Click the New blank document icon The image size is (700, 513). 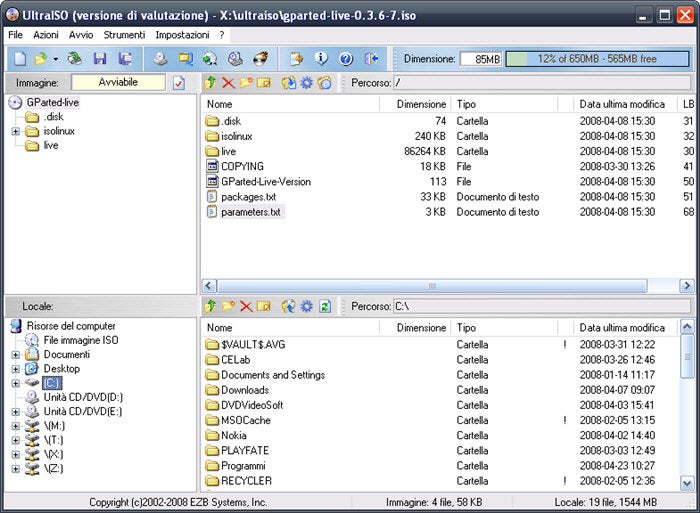[x=20, y=58]
